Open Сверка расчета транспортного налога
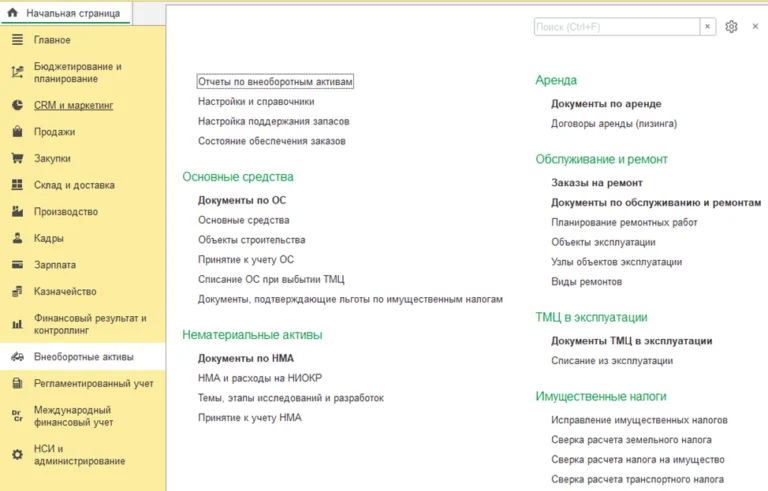Screen dimensions: 768x491 coord(637,479)
